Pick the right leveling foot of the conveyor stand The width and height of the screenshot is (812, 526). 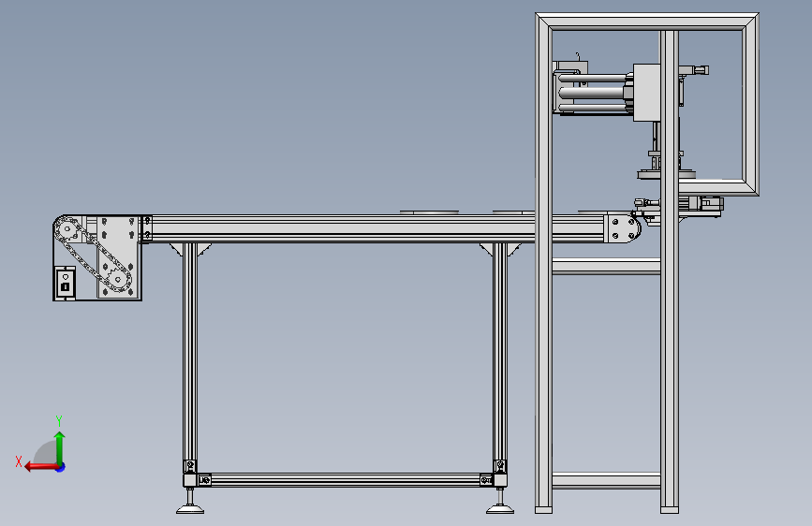point(500,510)
